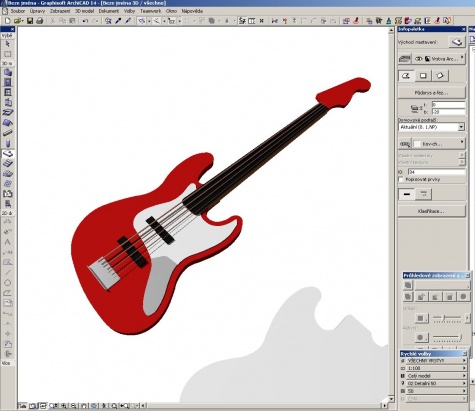Tick the Popisovat prvky checkbox
The image size is (475, 411).
coord(401,179)
